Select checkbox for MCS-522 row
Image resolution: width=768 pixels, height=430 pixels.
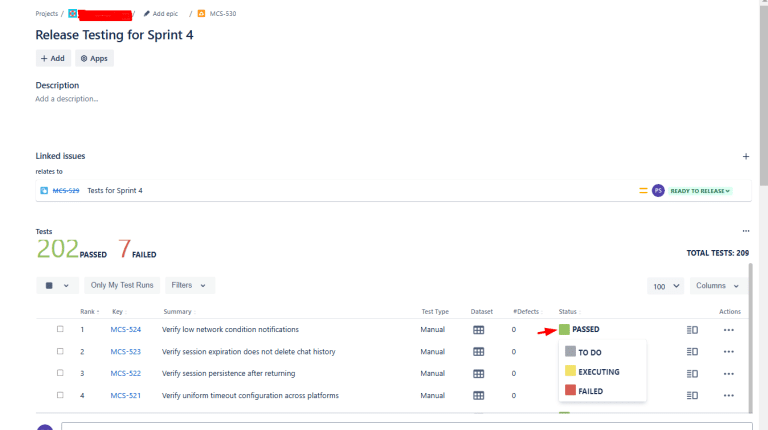click(60, 373)
